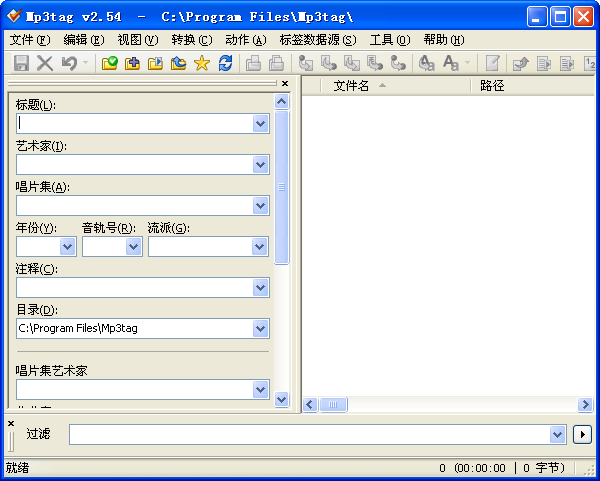Open the 工具(O) menu
This screenshot has width=600, height=481.
[390, 40]
